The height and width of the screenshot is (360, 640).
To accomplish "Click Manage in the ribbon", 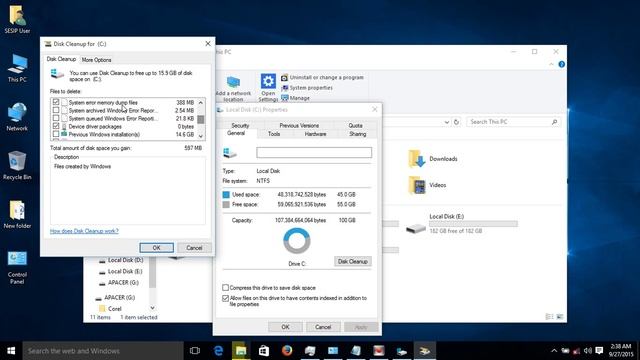I will [x=296, y=98].
